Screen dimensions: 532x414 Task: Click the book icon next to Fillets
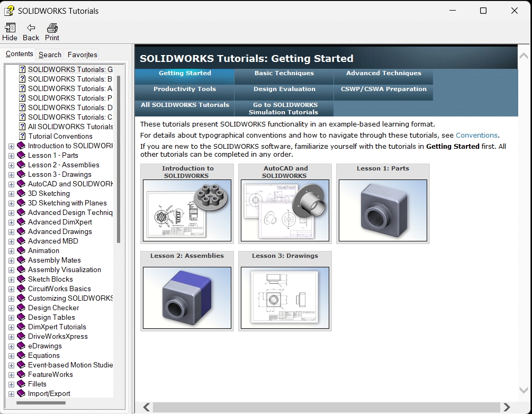coord(20,384)
